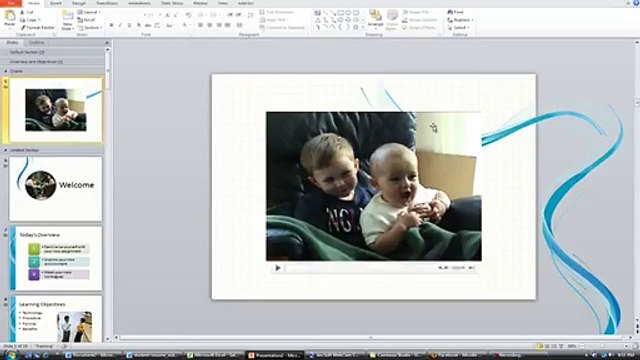Click the Overview and Objectives section header
The image size is (640, 360).
52,62
